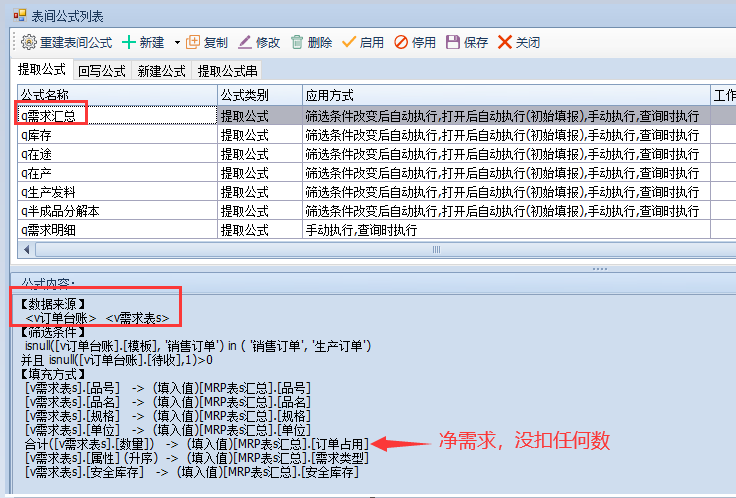The width and height of the screenshot is (736, 498).
Task: Click the 公式类别 column header
Action: (x=260, y=96)
